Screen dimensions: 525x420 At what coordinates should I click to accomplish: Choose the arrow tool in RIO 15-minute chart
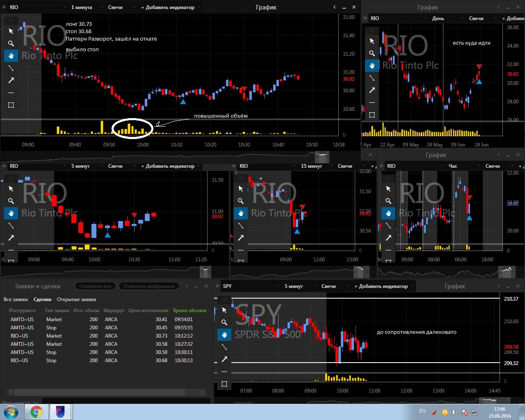click(241, 237)
